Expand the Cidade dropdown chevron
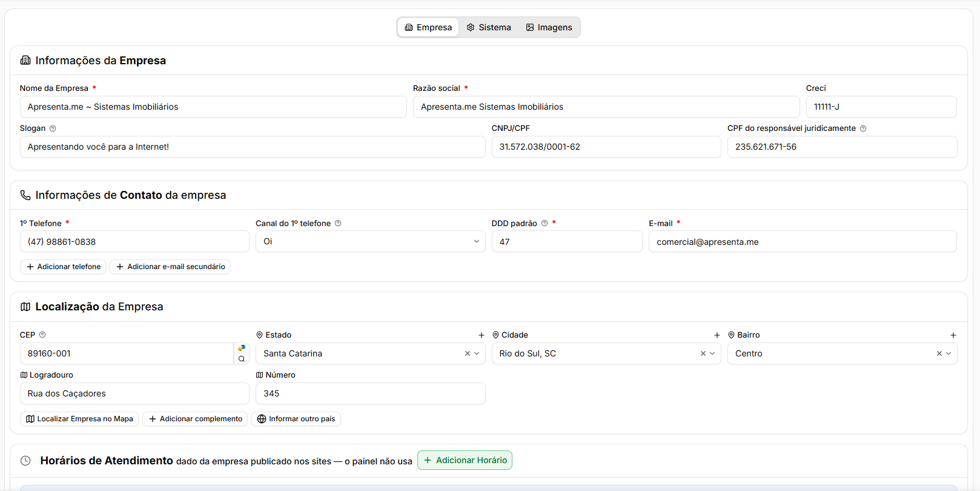The image size is (980, 491). pos(712,353)
